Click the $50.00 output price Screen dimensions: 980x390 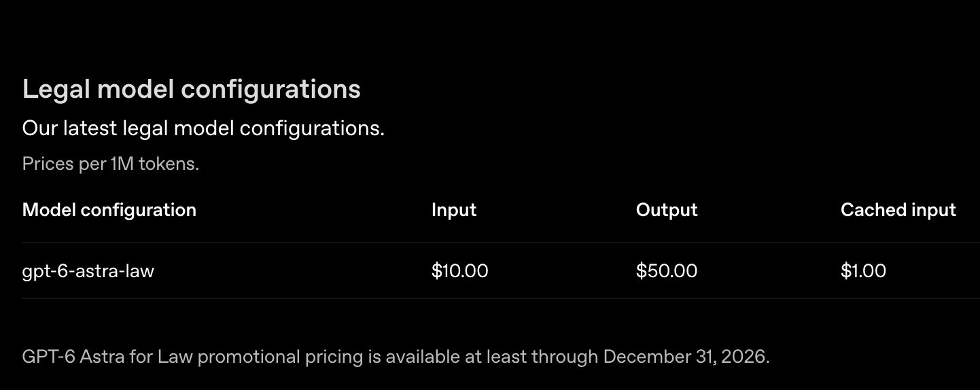(x=667, y=271)
